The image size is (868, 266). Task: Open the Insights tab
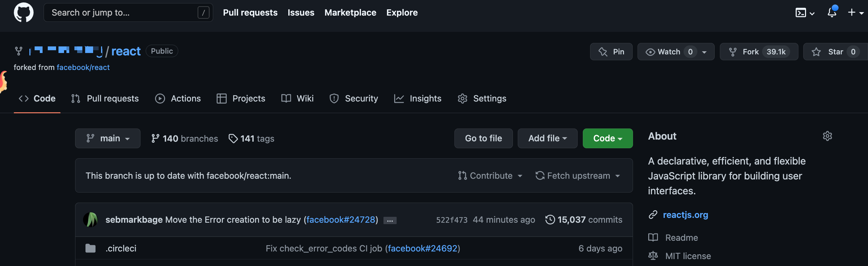[x=418, y=98]
